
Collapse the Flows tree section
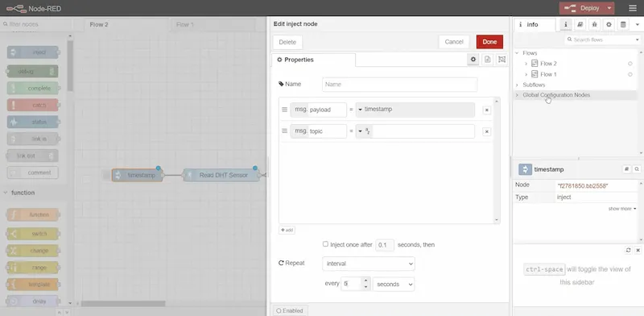(517, 53)
